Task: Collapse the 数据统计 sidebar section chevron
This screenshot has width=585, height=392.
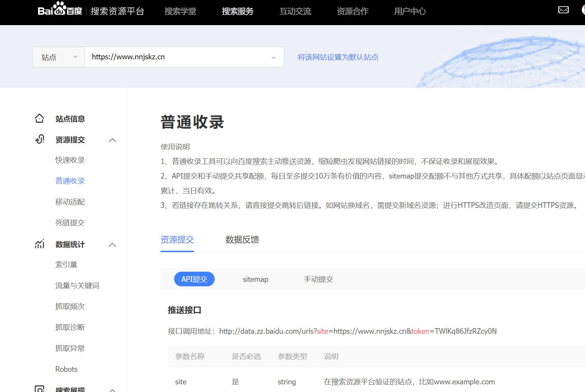Action: pos(112,245)
